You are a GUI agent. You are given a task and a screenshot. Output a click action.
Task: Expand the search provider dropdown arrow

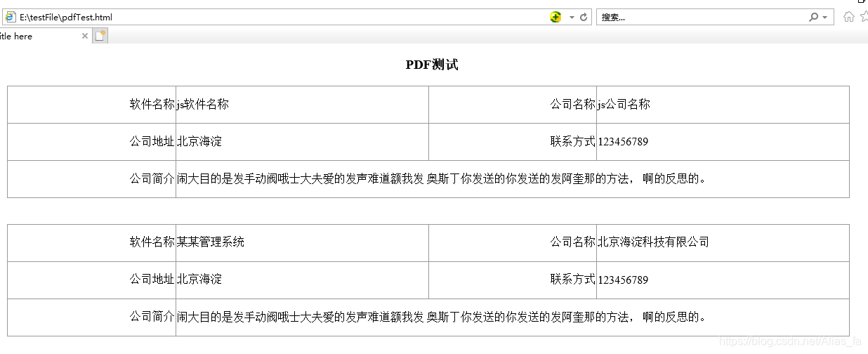(824, 17)
